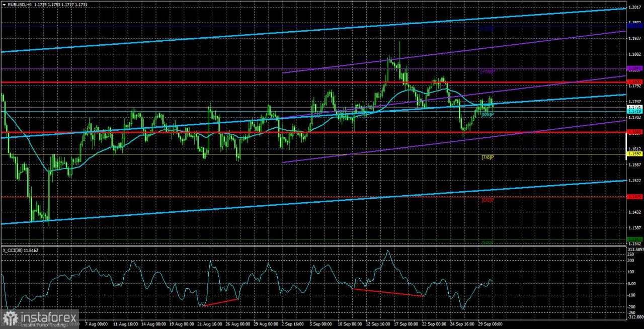Select the yellow [7/8]P Murrey level label
Viewport: 644px width, 329px height.
click(x=487, y=157)
